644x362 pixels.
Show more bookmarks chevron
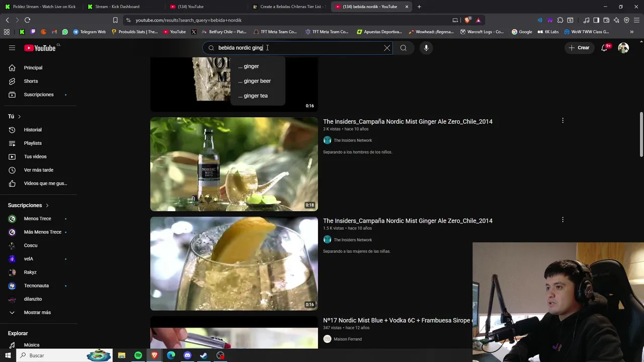[x=631, y=32]
